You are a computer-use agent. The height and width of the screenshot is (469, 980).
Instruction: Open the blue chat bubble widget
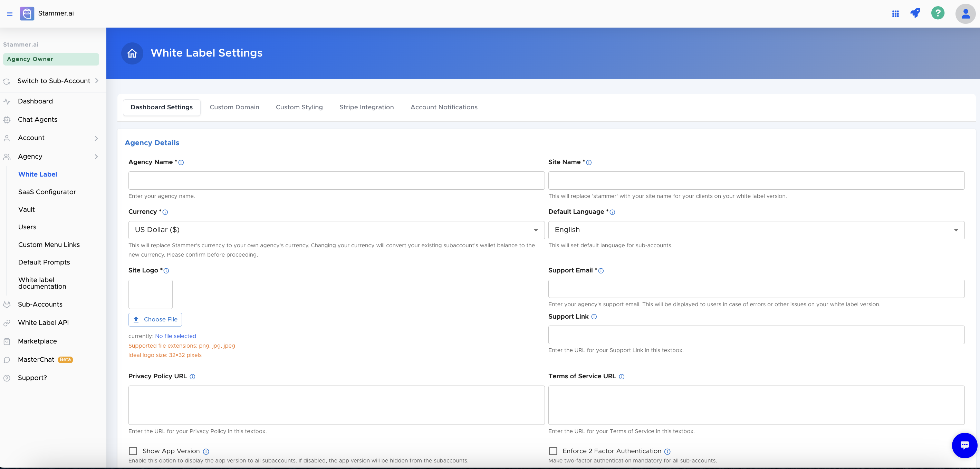(x=964, y=445)
